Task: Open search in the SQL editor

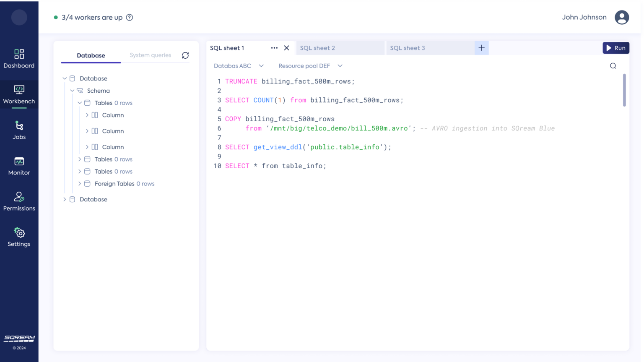Action: click(613, 66)
